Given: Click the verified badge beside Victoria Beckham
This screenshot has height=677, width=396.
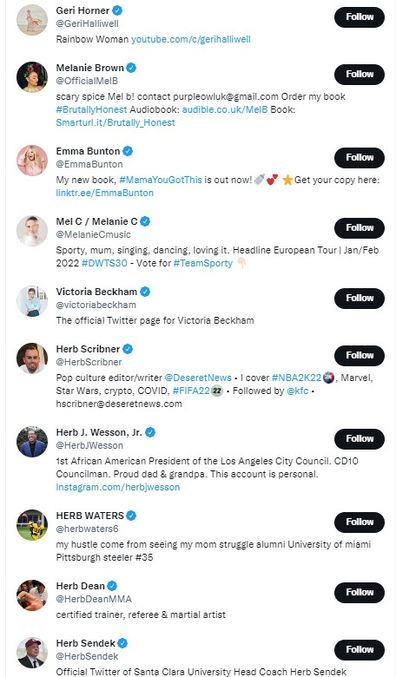Looking at the screenshot, I should 145,291.
